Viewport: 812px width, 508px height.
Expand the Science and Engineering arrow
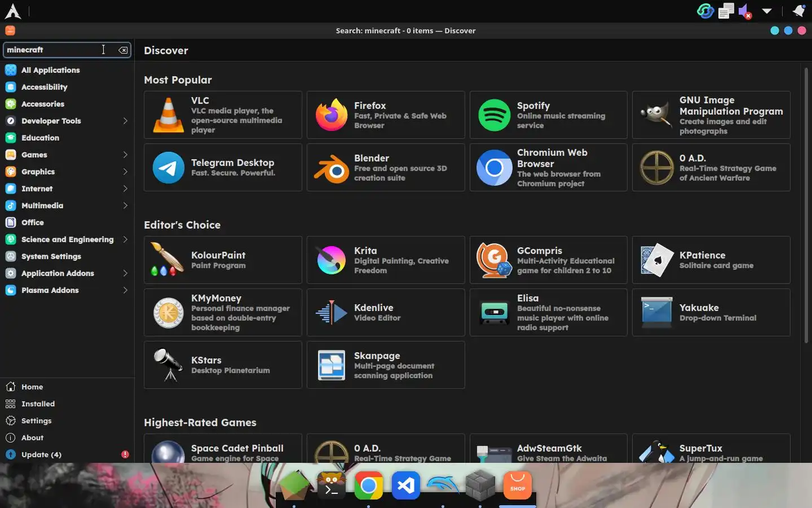click(125, 239)
